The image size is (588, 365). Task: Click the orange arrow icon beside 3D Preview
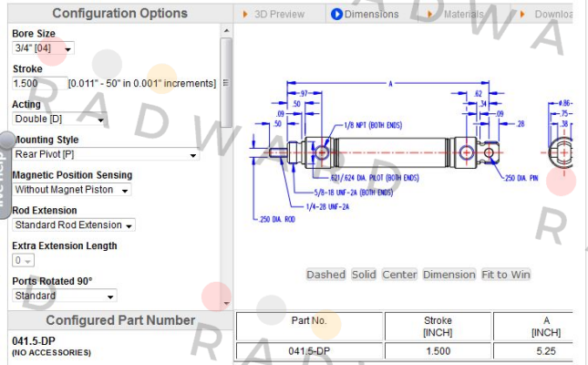coord(245,15)
